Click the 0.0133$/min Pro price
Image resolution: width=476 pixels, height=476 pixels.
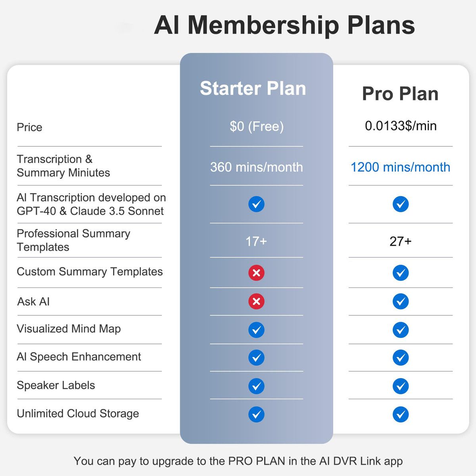[401, 126]
